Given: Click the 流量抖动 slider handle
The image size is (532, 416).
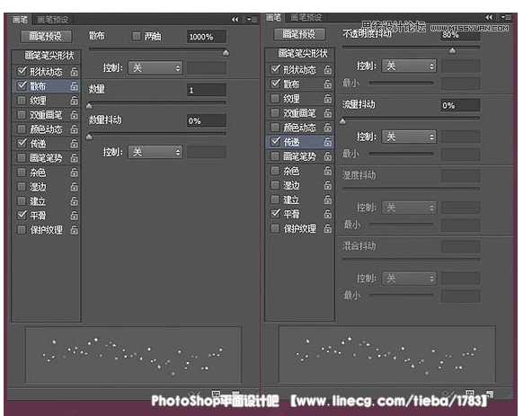Looking at the screenshot, I should (343, 121).
